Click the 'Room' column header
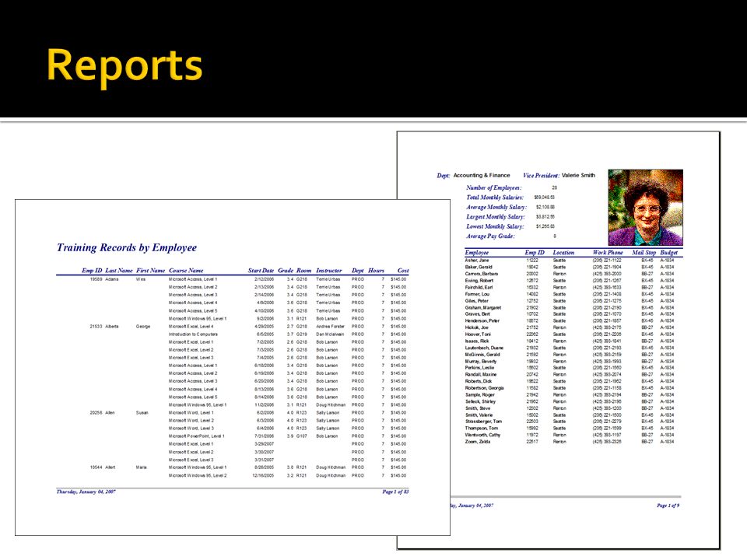This screenshot has width=747, height=560. point(304,271)
